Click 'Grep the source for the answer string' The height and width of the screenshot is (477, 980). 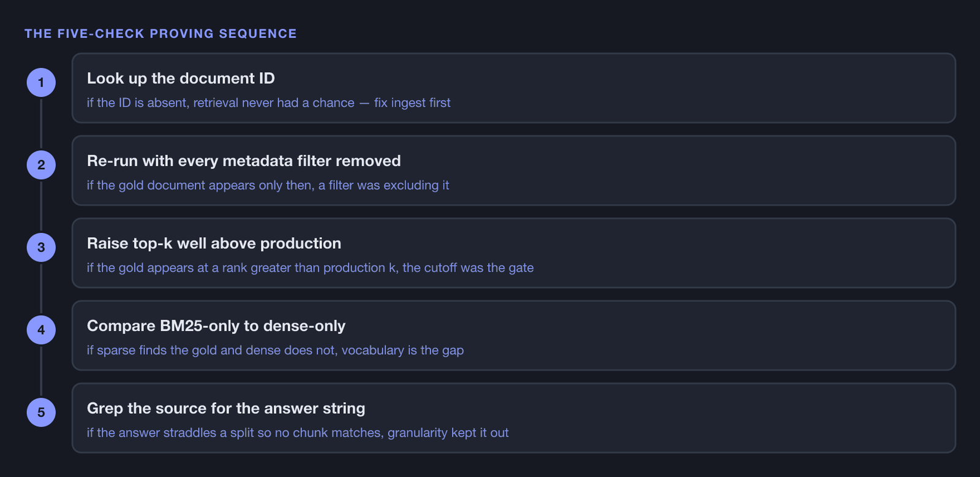(x=226, y=408)
